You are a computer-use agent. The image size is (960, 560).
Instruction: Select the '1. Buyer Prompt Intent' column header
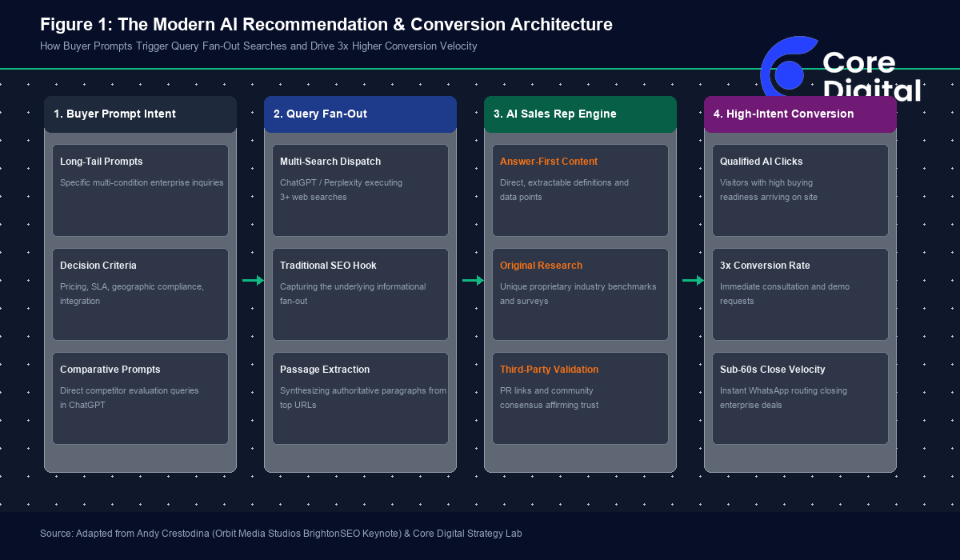pos(140,114)
